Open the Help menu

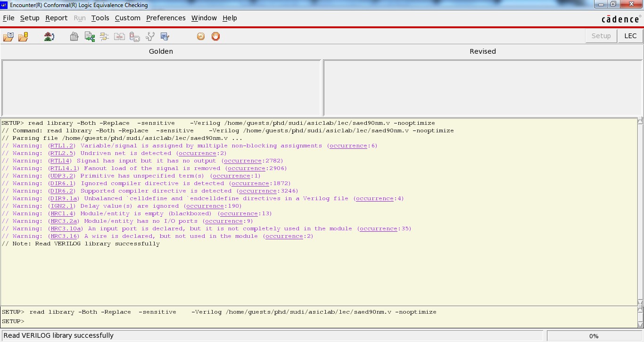coord(230,18)
